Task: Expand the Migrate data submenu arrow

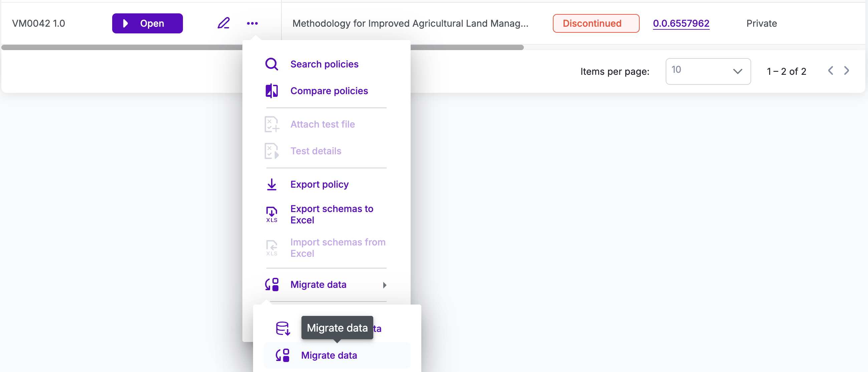Action: click(x=385, y=285)
